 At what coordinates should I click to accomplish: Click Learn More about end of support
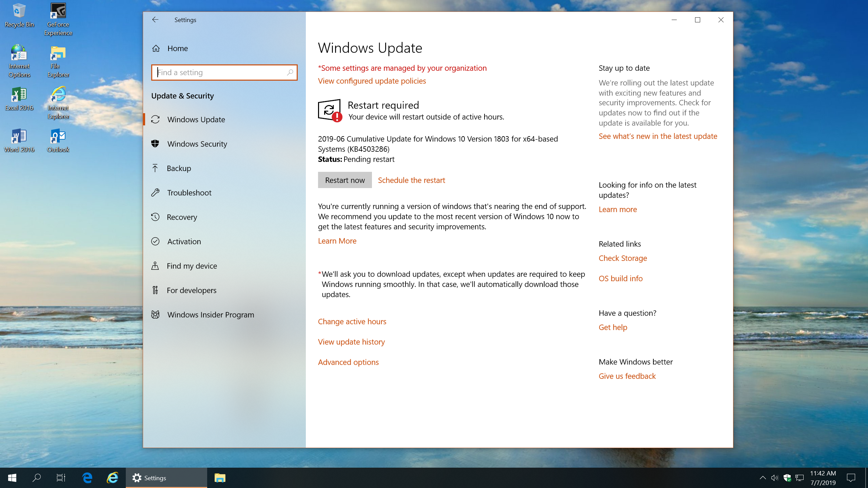(337, 241)
